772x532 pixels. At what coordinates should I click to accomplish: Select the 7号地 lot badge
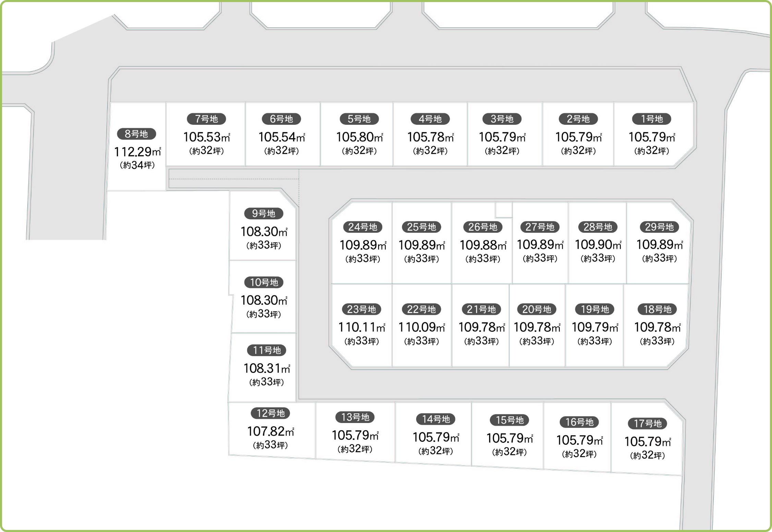[x=206, y=119]
